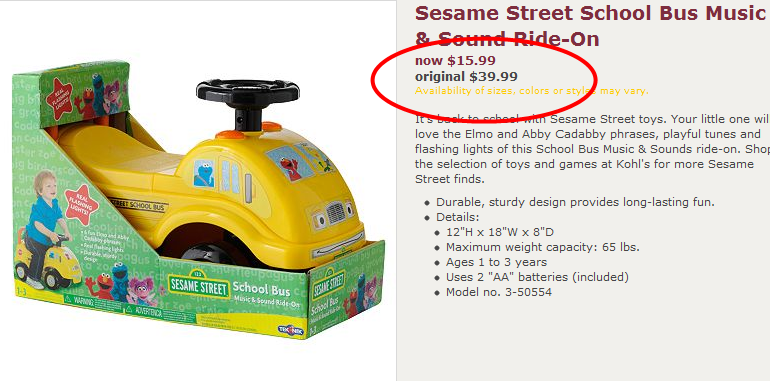Click the Model no. 3-50554 line

click(499, 293)
